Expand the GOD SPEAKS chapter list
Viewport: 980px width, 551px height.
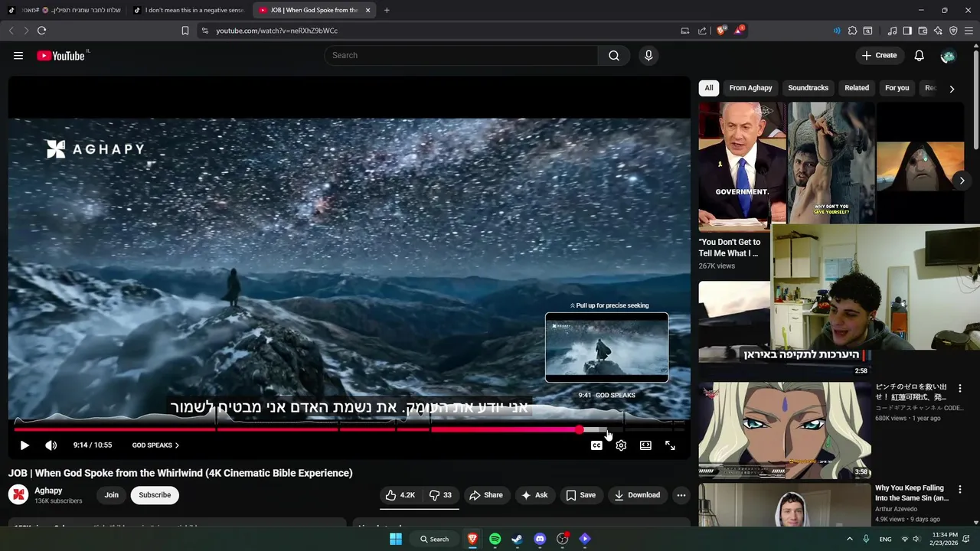tap(155, 445)
